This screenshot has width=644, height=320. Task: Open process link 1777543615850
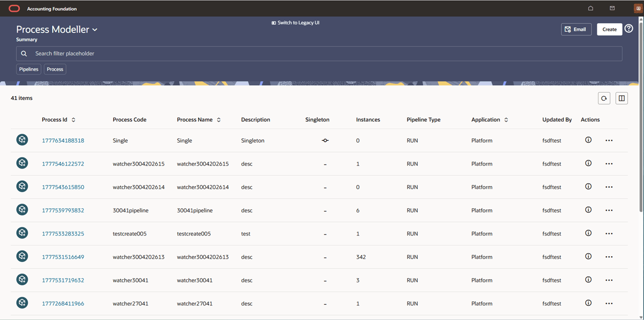point(63,187)
